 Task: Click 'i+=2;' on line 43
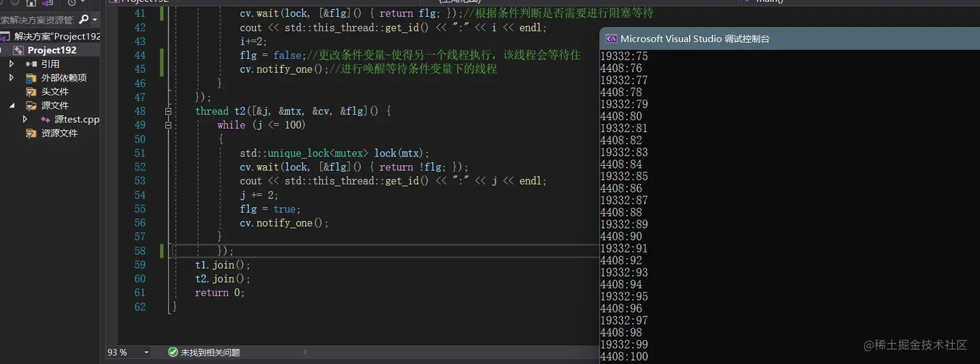coord(253,41)
